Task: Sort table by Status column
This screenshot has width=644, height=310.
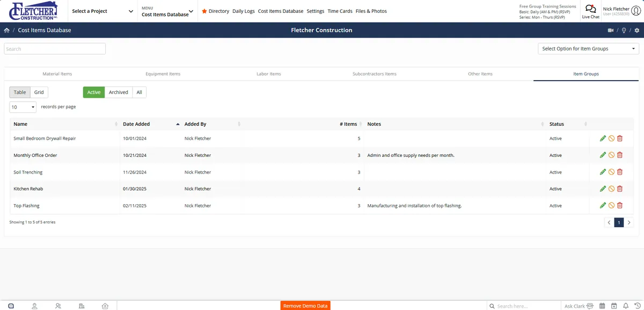Action: 567,124
